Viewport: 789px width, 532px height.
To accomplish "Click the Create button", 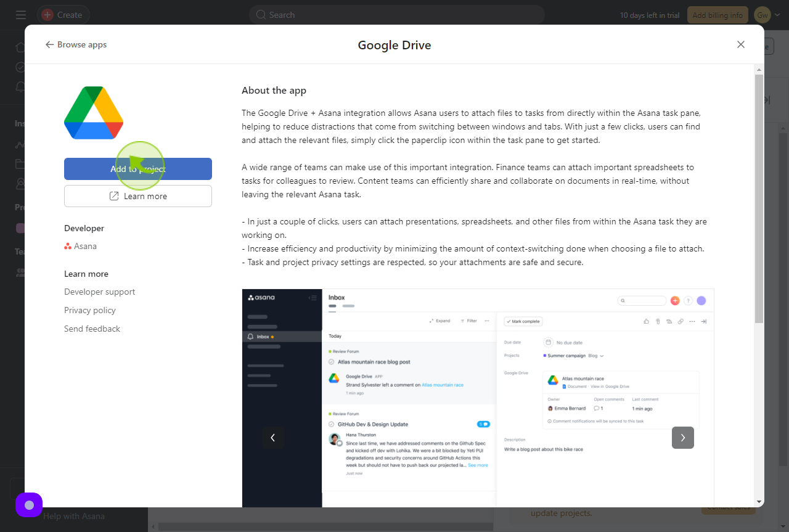I will point(63,15).
